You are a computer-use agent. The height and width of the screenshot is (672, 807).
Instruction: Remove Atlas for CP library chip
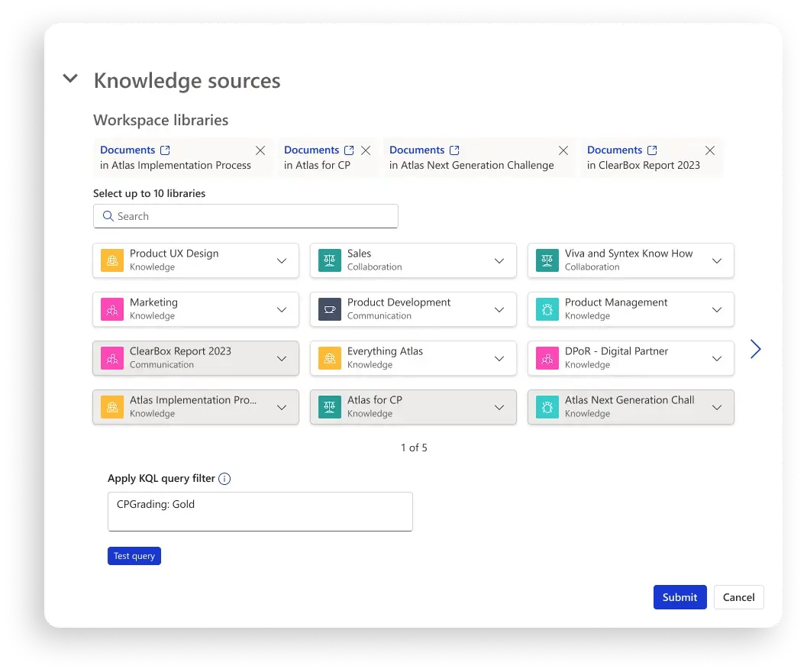point(366,150)
